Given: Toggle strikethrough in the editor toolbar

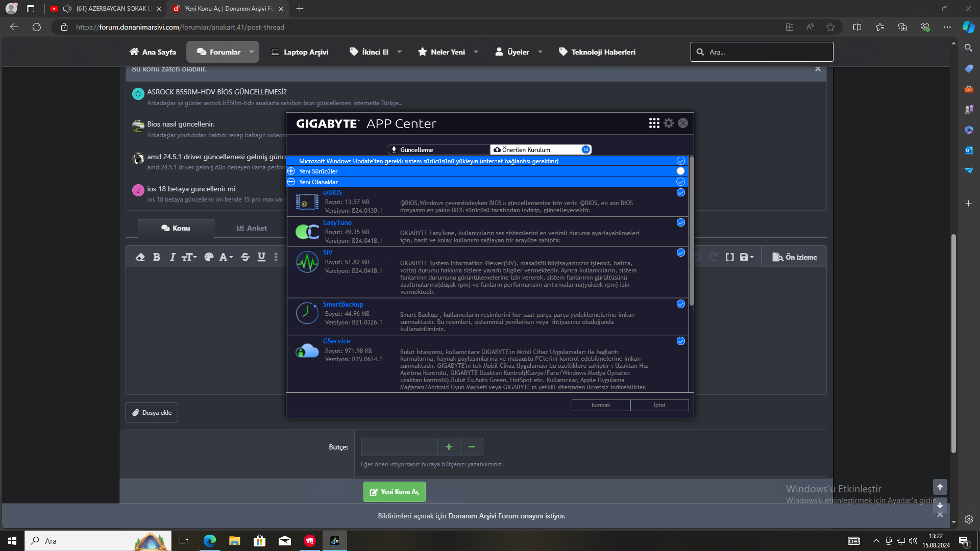Looking at the screenshot, I should pos(246,257).
